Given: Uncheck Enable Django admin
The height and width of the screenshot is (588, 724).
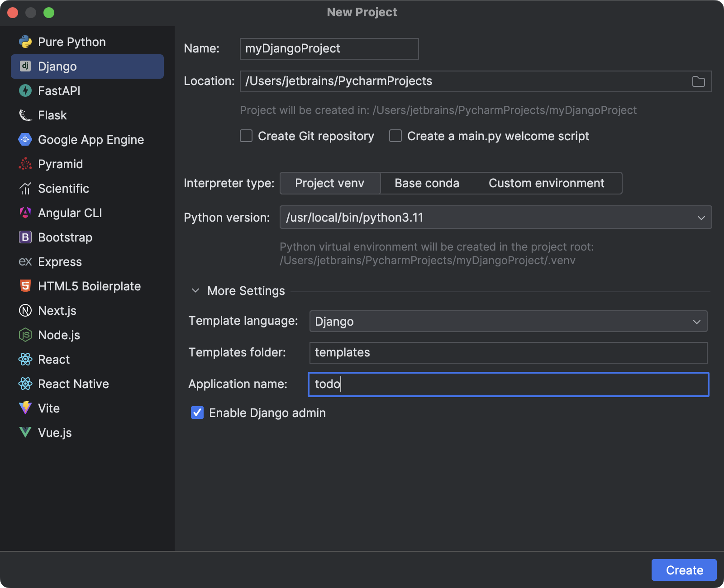Looking at the screenshot, I should tap(197, 413).
